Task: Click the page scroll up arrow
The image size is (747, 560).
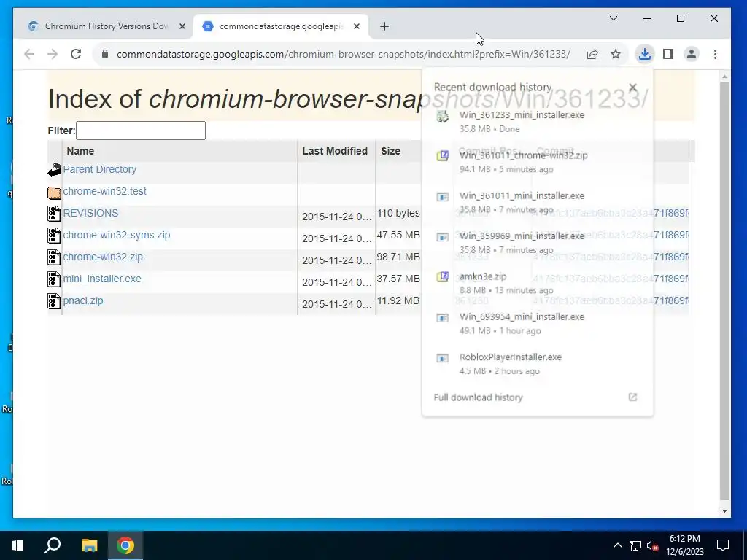Action: tap(724, 76)
